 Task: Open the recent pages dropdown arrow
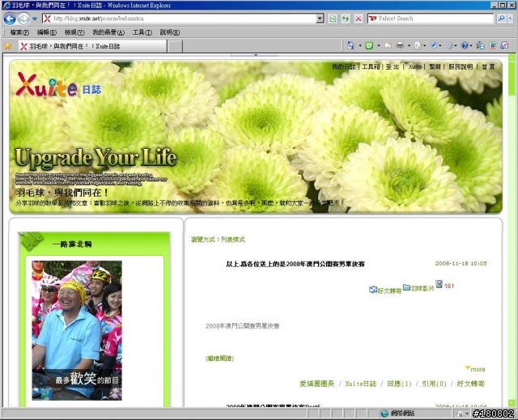(x=35, y=19)
